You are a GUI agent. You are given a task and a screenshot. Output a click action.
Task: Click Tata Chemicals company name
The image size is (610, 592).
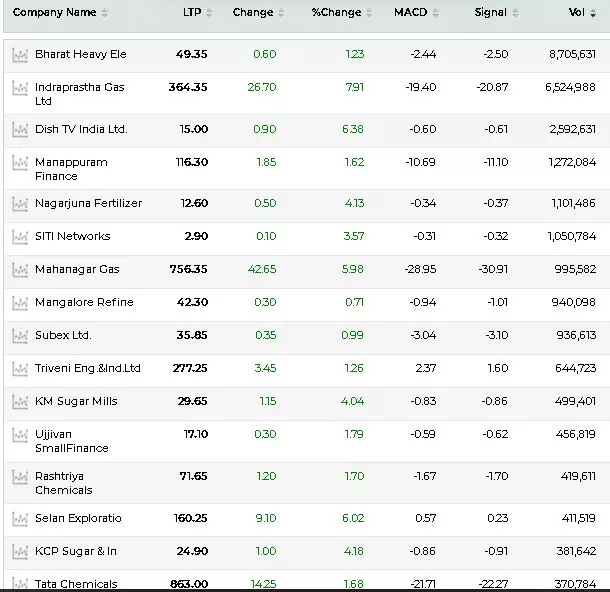76,584
